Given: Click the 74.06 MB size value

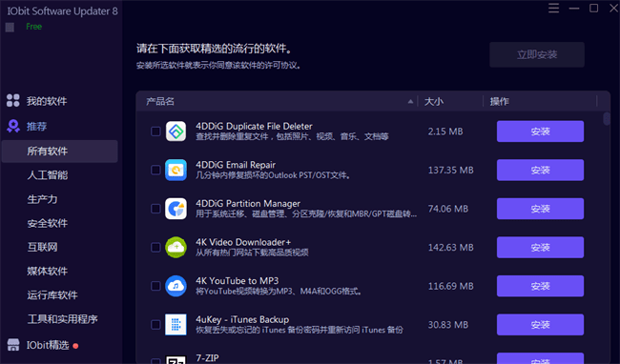Looking at the screenshot, I should coord(448,209).
